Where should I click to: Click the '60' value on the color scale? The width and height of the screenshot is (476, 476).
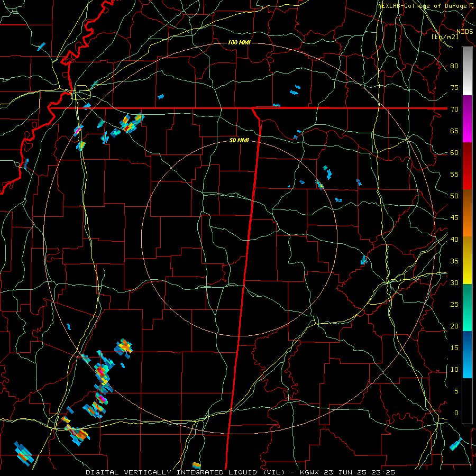pyautogui.click(x=454, y=153)
